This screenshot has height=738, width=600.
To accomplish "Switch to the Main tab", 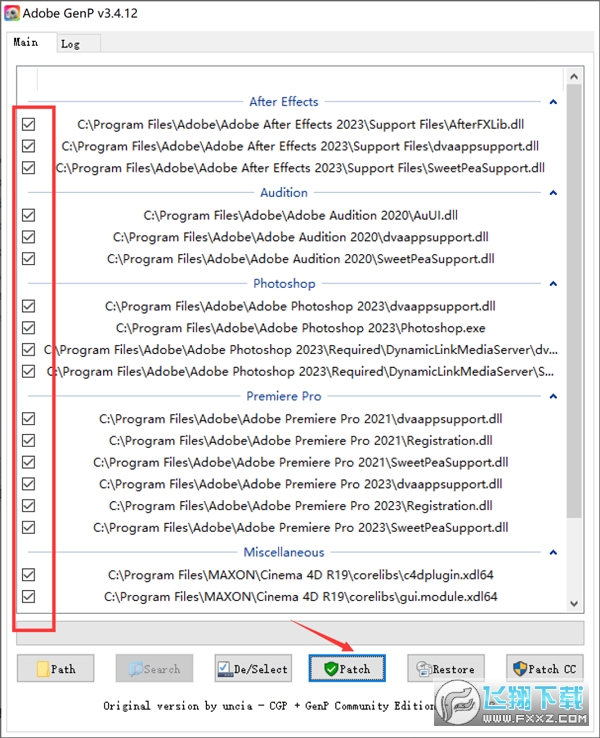I will pyautogui.click(x=32, y=42).
